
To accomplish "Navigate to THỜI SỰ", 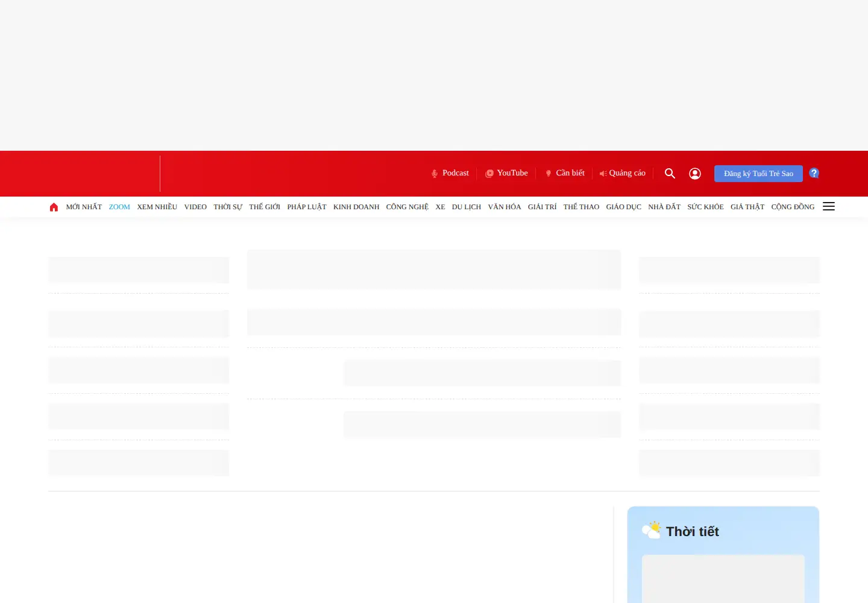I will pyautogui.click(x=228, y=207).
